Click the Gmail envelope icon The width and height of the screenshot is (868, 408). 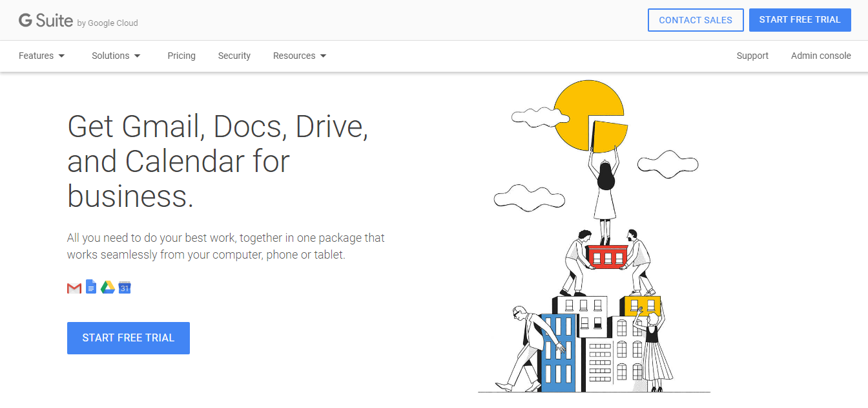[x=74, y=288]
